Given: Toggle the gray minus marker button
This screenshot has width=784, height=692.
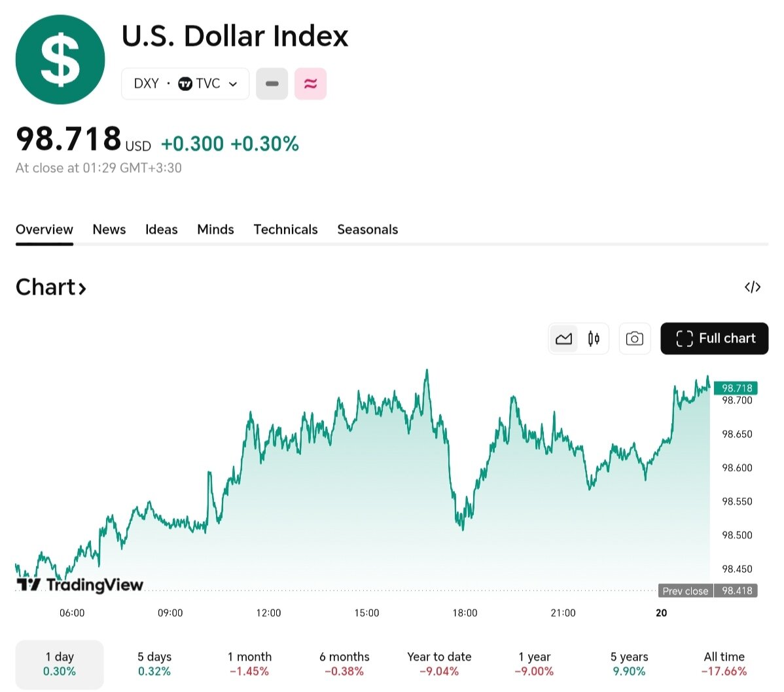Looking at the screenshot, I should click(272, 83).
